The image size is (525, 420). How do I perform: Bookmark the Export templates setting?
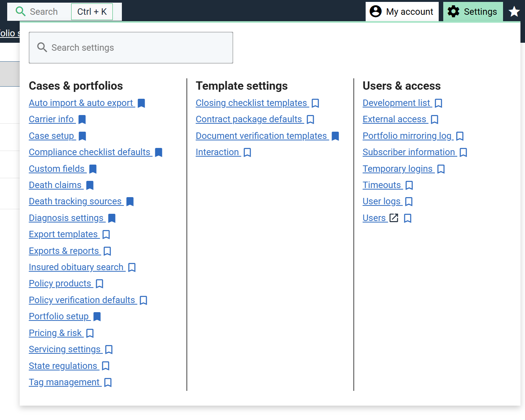(x=106, y=235)
